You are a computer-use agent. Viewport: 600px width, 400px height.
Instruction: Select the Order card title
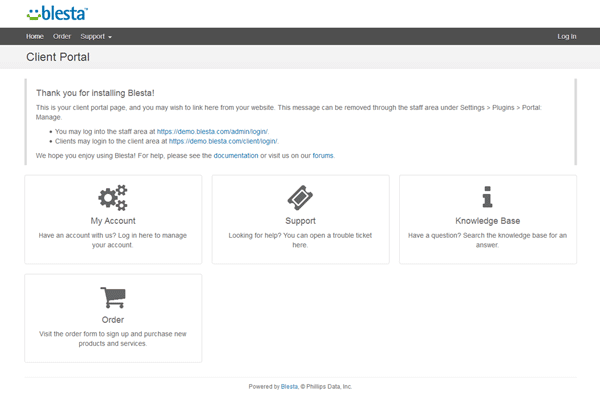(x=113, y=320)
